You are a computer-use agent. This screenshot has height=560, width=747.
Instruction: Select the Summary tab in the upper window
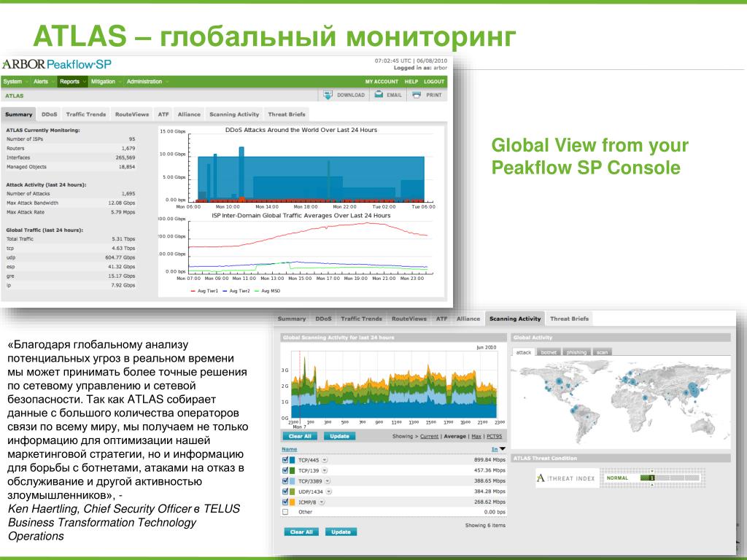pos(18,114)
